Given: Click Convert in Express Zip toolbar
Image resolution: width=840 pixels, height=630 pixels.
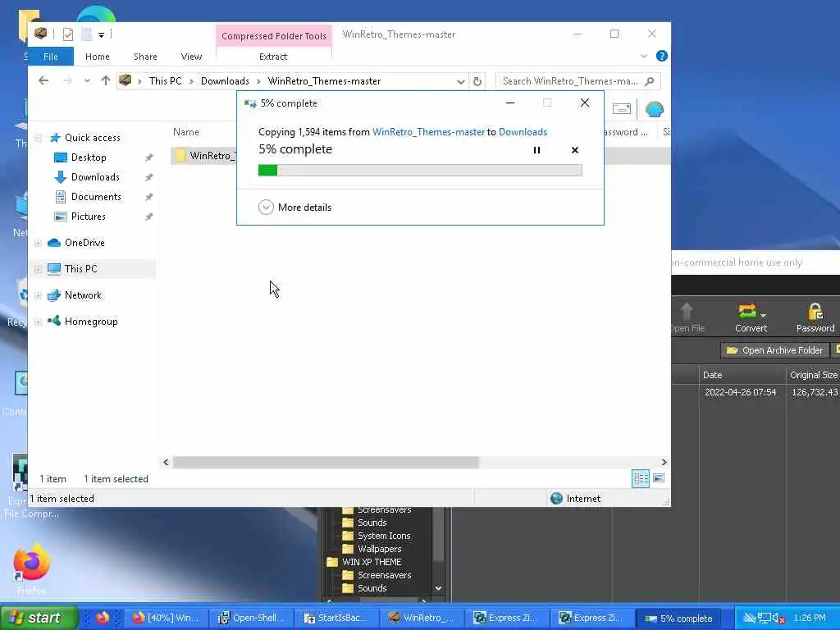Looking at the screenshot, I should [x=751, y=317].
